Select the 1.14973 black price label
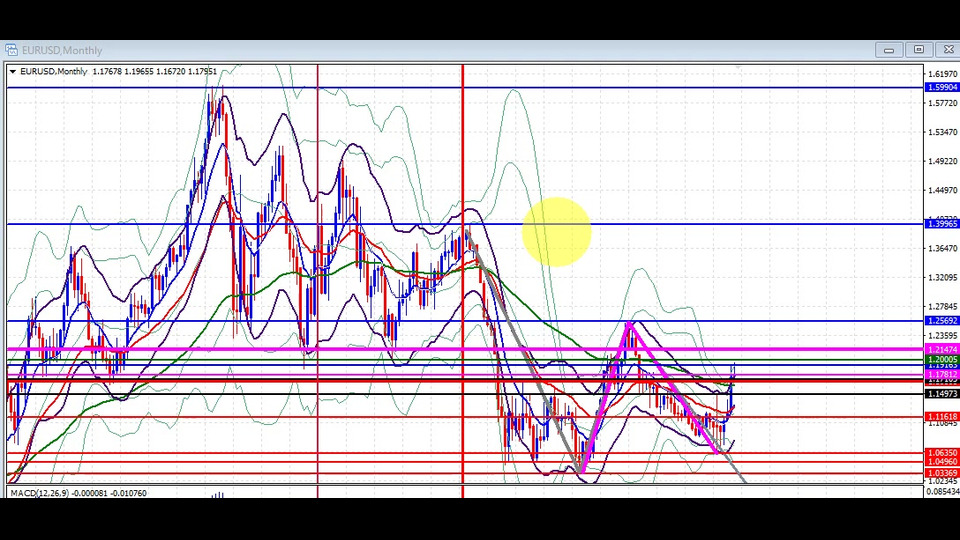This screenshot has height=540, width=960. (x=942, y=394)
